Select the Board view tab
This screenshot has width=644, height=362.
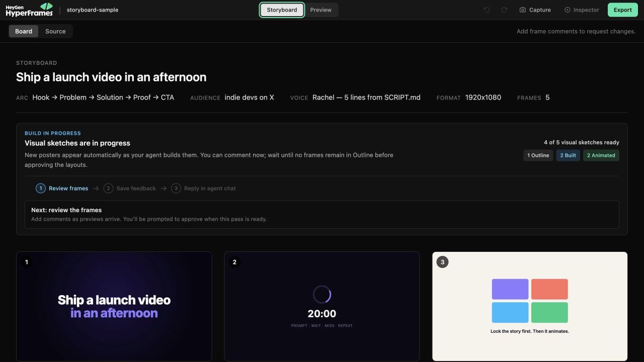coord(24,31)
